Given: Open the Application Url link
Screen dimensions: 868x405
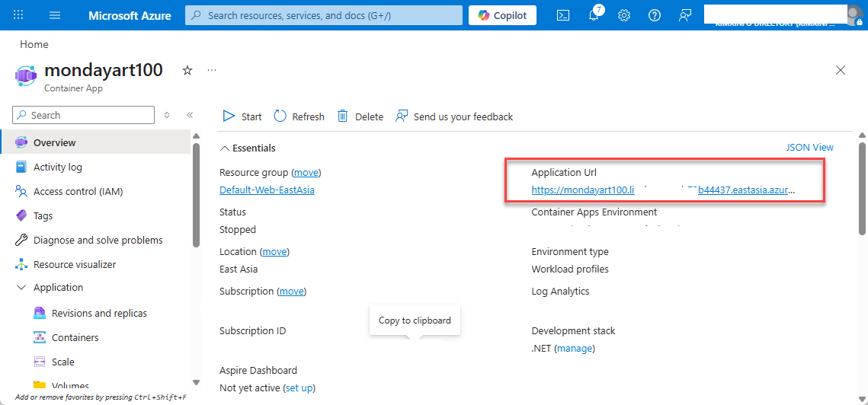Looking at the screenshot, I should point(663,190).
